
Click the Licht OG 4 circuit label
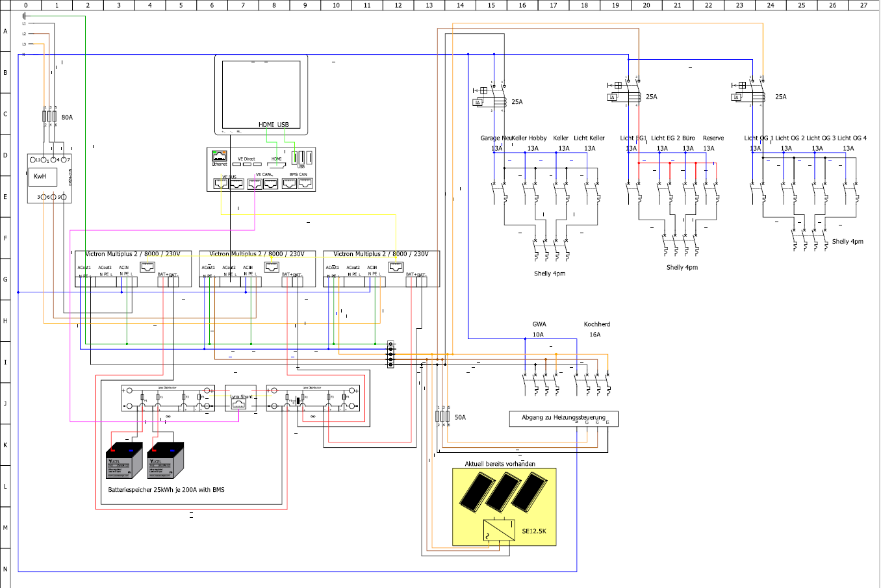(x=852, y=138)
